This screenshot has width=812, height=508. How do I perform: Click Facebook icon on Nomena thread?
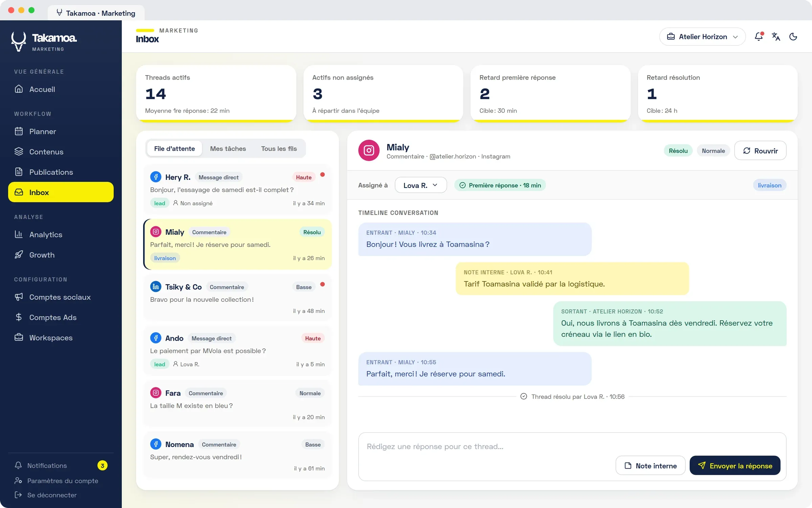[x=156, y=444]
